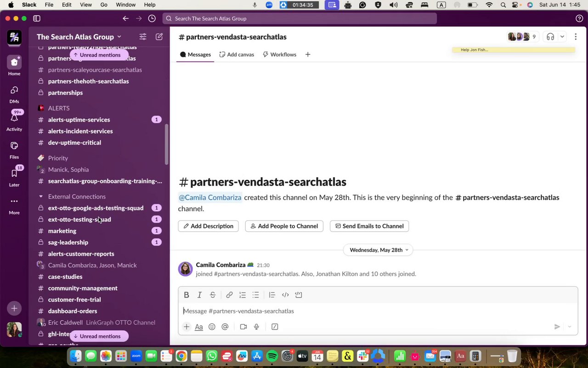This screenshot has height=368, width=588.
Task: Switch to the Messages tab
Action: 196,54
